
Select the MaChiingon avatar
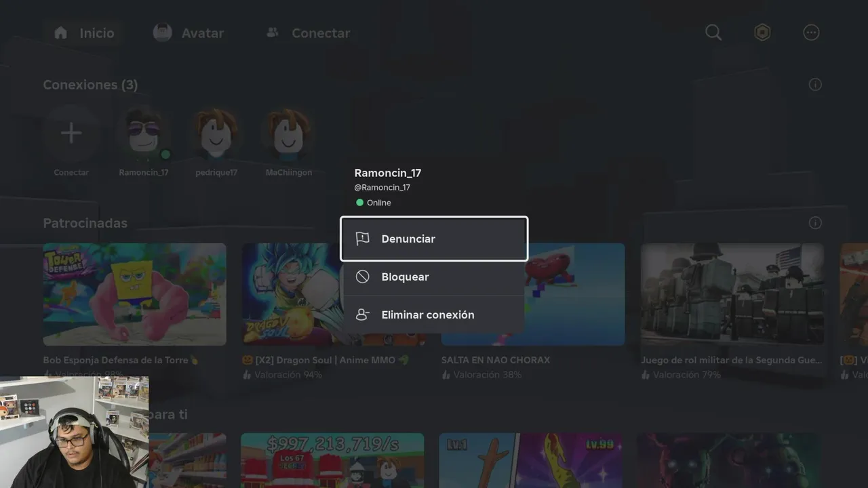pyautogui.click(x=289, y=133)
